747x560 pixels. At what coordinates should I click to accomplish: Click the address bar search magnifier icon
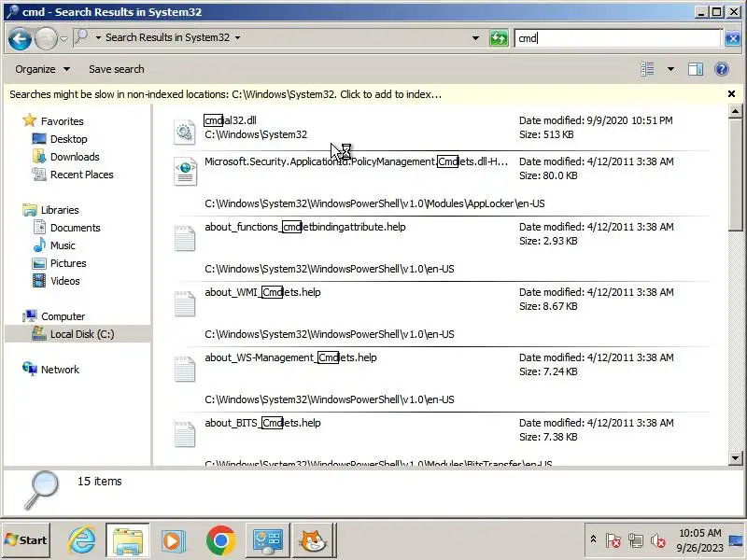(x=82, y=36)
